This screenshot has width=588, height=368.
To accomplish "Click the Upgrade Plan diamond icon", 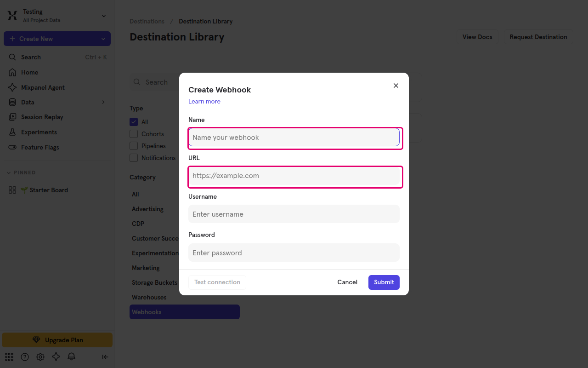I will pos(36,340).
